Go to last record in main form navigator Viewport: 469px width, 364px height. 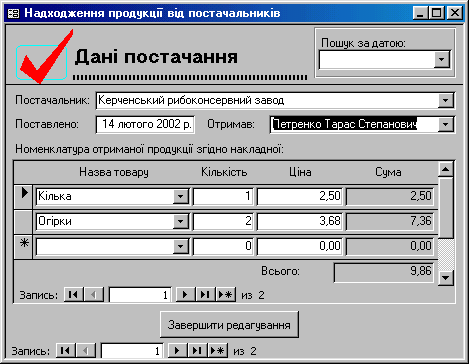click(x=197, y=351)
